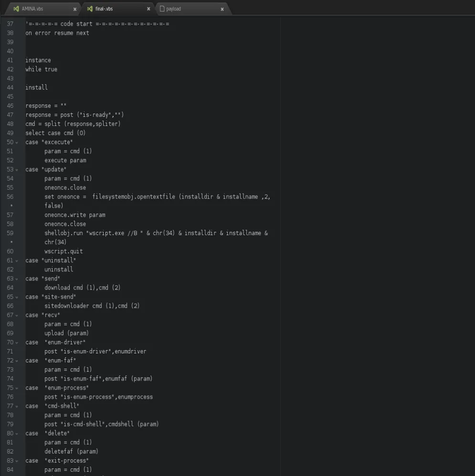Click the file icon on AMINA.vbs tab
475x476 pixels.
16,9
